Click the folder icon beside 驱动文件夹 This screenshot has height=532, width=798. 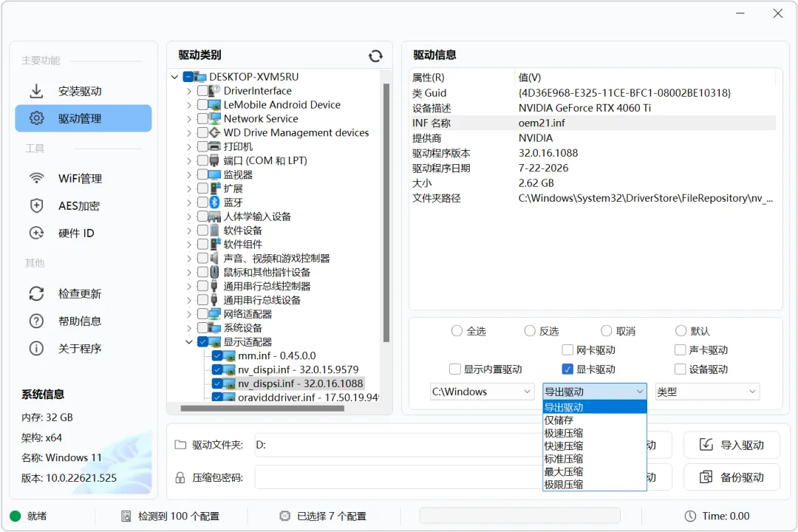(x=180, y=445)
